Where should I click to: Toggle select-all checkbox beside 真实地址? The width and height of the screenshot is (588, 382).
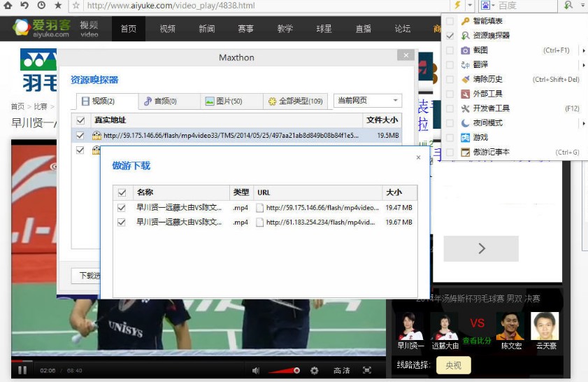tap(80, 120)
